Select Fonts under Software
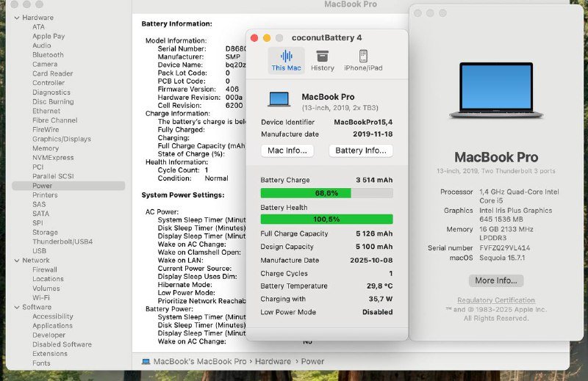 click(x=41, y=363)
